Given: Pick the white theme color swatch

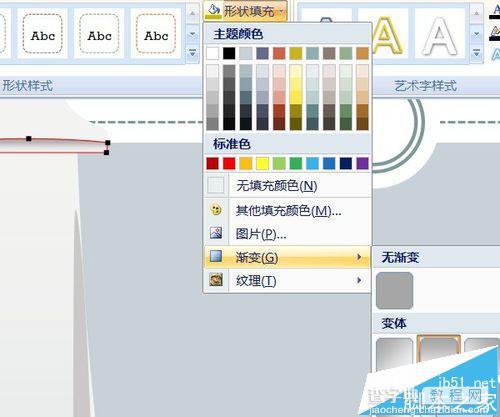Looking at the screenshot, I should click(x=212, y=53).
